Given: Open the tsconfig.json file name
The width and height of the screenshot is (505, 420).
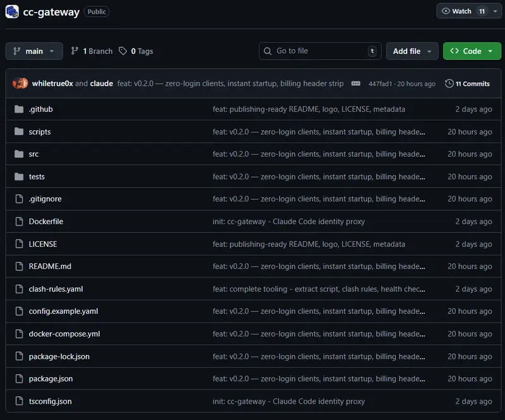Looking at the screenshot, I should click(50, 401).
